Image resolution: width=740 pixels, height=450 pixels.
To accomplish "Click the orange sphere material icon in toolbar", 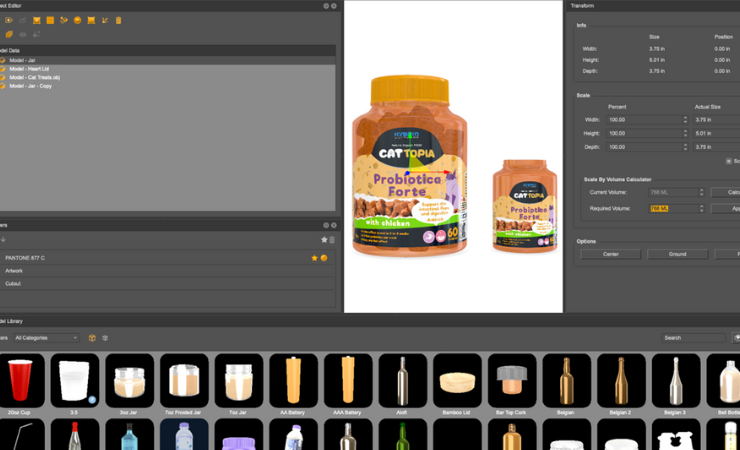I will [x=77, y=20].
